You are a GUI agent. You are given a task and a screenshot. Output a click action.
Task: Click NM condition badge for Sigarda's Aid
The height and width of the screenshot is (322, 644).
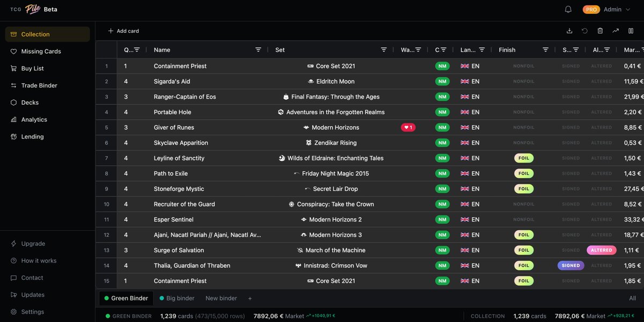[x=442, y=82]
